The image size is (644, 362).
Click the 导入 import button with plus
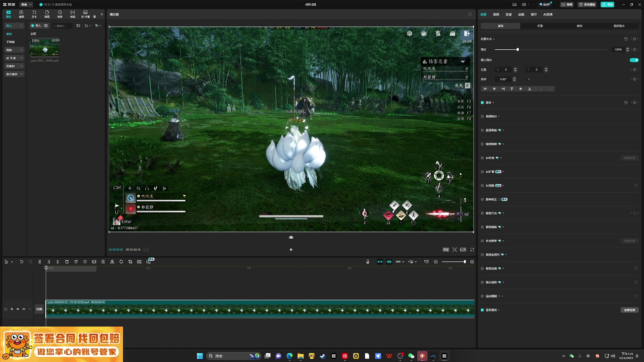(36, 26)
